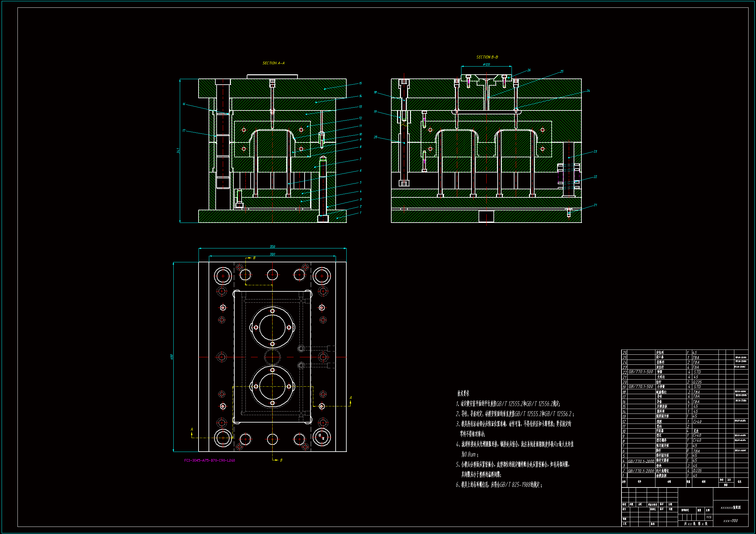Click the 341 height dimension in section A-A
Screen dimensions: 756x534
point(178,151)
